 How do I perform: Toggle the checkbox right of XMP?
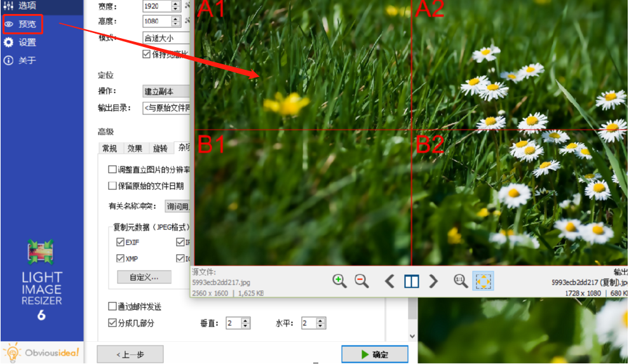[180, 258]
